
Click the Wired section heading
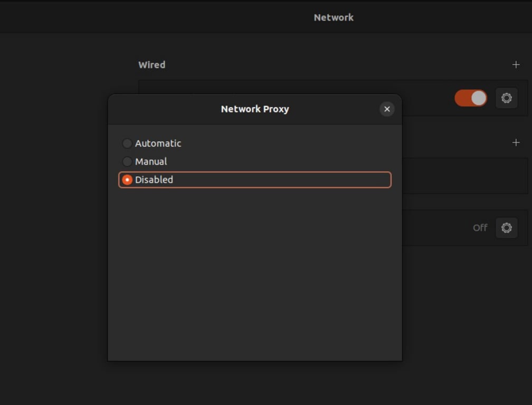[x=151, y=64]
